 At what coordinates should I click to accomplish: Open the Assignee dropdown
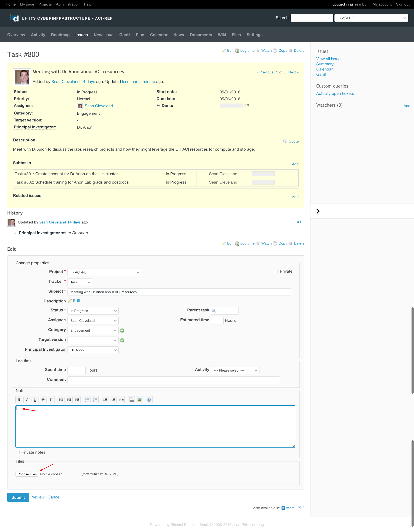(93, 320)
